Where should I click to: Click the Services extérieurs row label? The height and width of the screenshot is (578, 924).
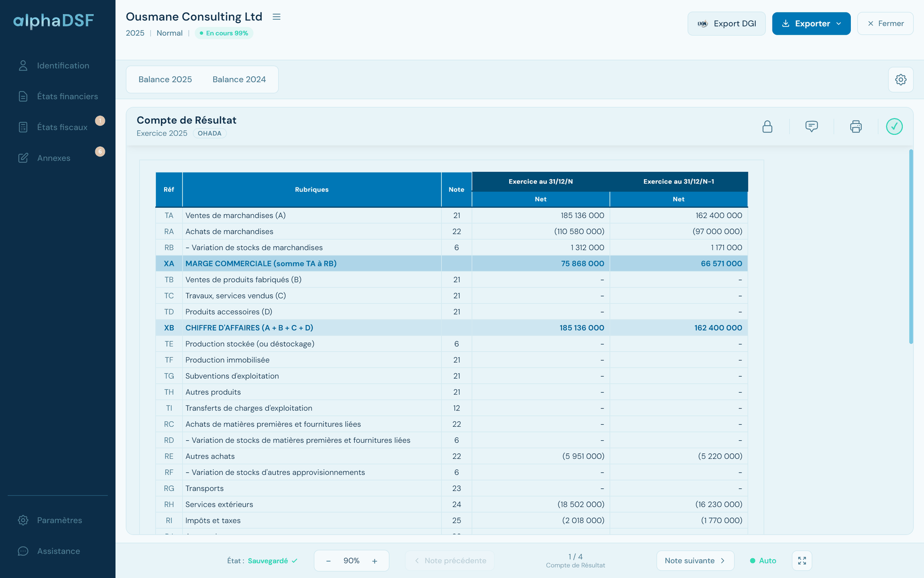click(219, 504)
